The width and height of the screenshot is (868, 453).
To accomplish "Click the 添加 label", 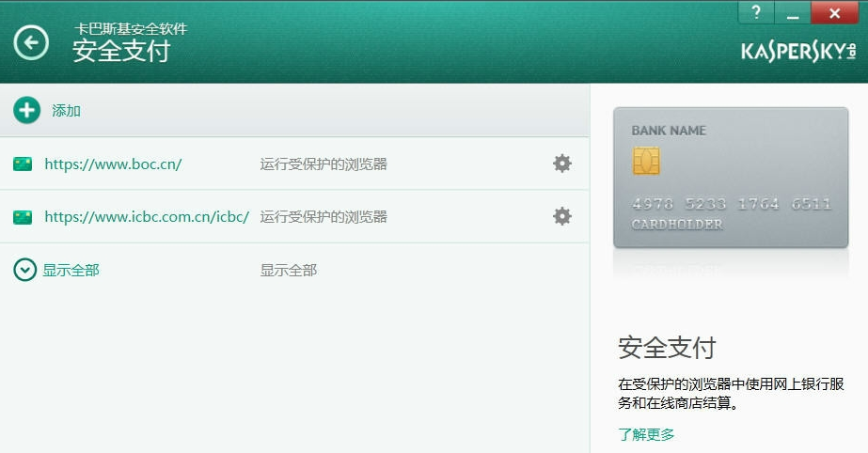I will 67,111.
